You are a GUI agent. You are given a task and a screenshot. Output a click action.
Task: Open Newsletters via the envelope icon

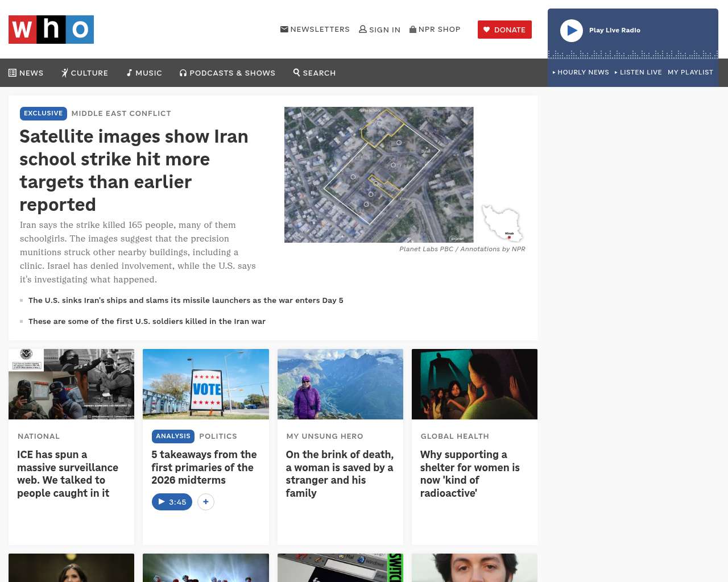click(284, 29)
